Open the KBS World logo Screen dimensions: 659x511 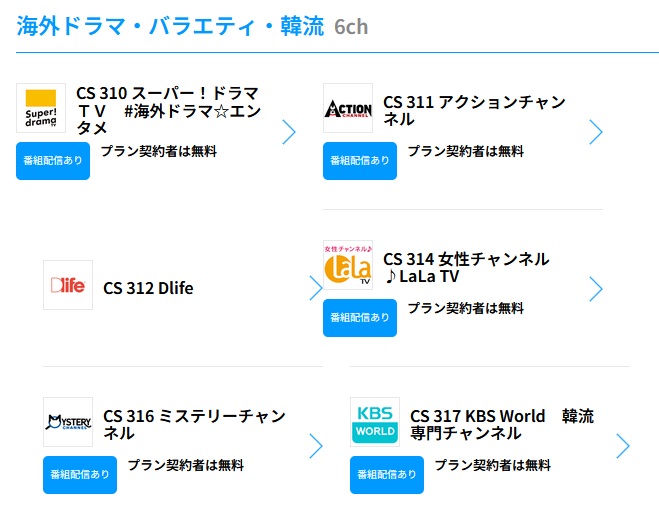coord(375,422)
